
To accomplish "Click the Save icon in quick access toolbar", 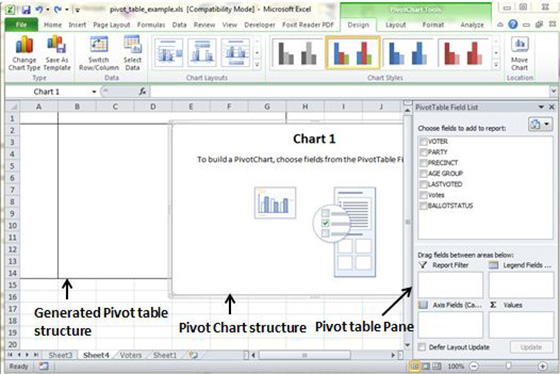I will coord(26,10).
